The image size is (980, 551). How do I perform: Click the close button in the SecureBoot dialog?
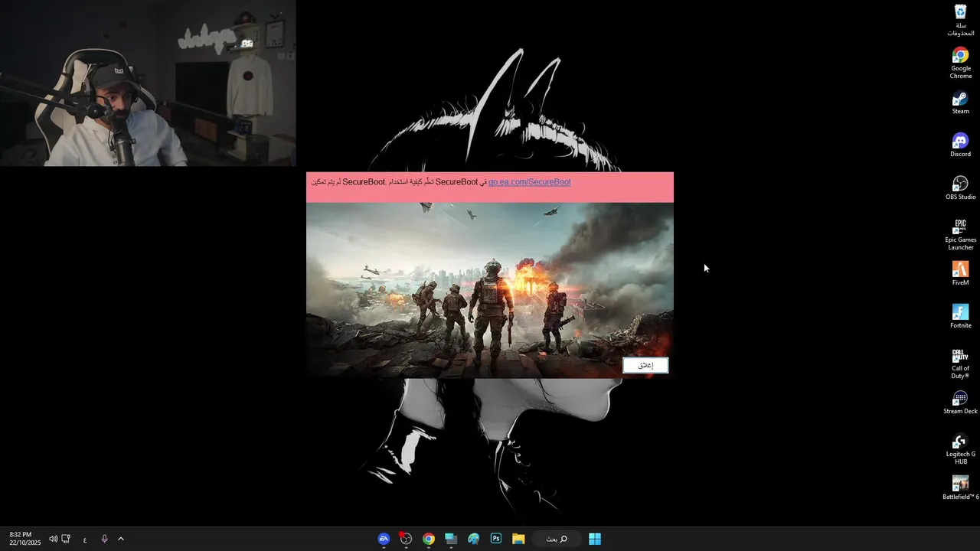coord(645,365)
